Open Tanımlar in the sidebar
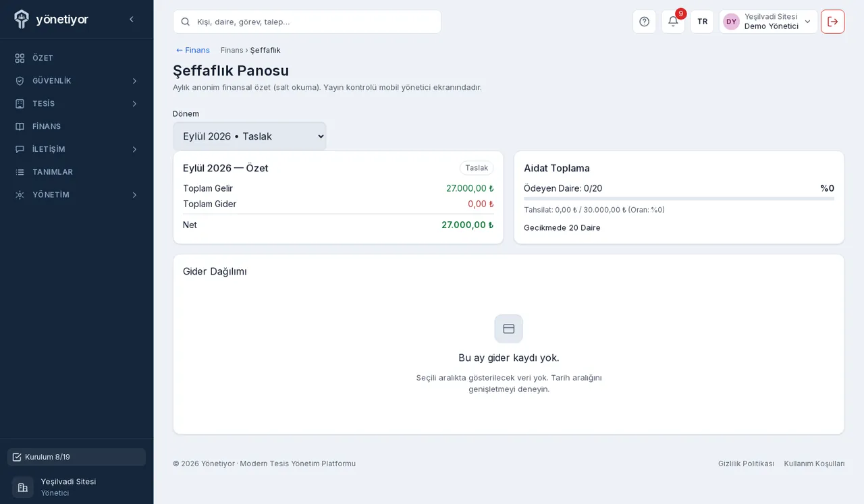Viewport: 864px width, 504px height. 76,172
